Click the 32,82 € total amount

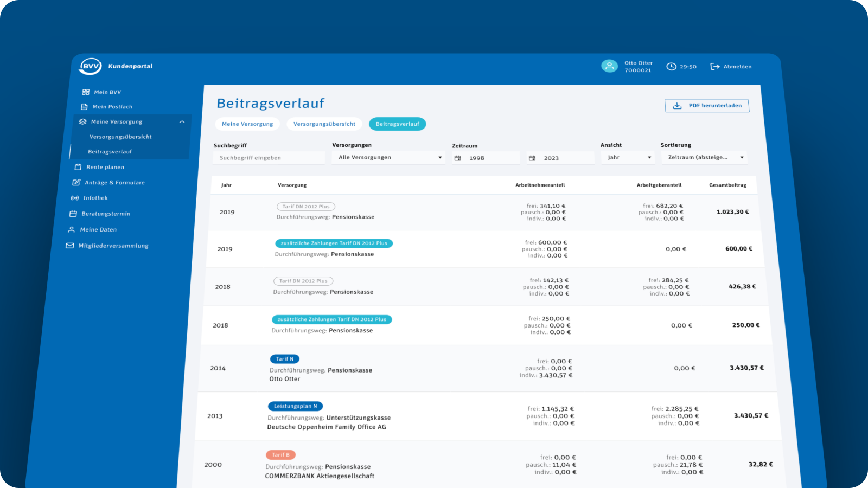(761, 465)
